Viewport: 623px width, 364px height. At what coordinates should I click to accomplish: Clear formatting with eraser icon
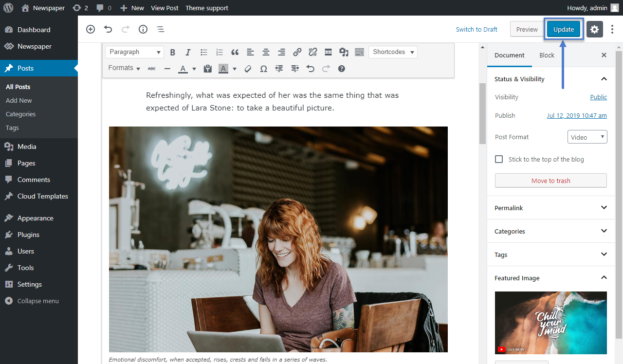pyautogui.click(x=248, y=69)
